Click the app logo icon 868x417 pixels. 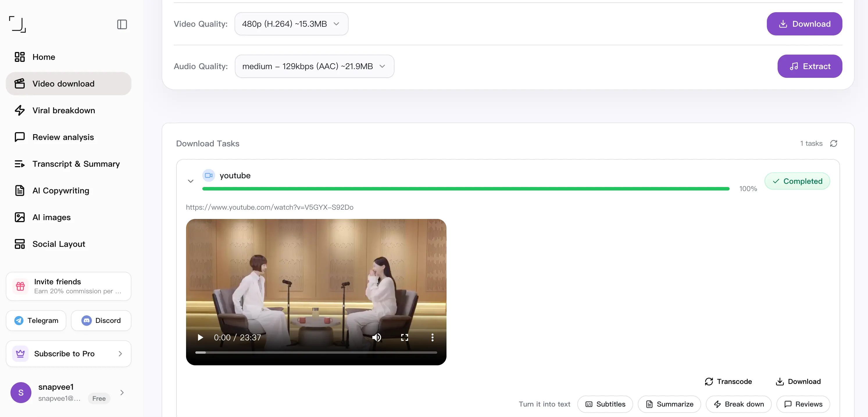(17, 24)
